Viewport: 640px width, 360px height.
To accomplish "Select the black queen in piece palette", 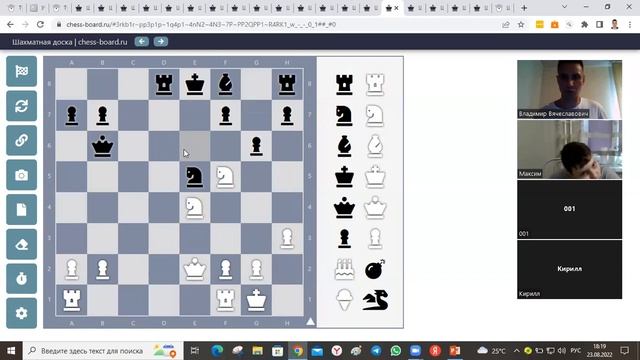I will click(x=344, y=208).
